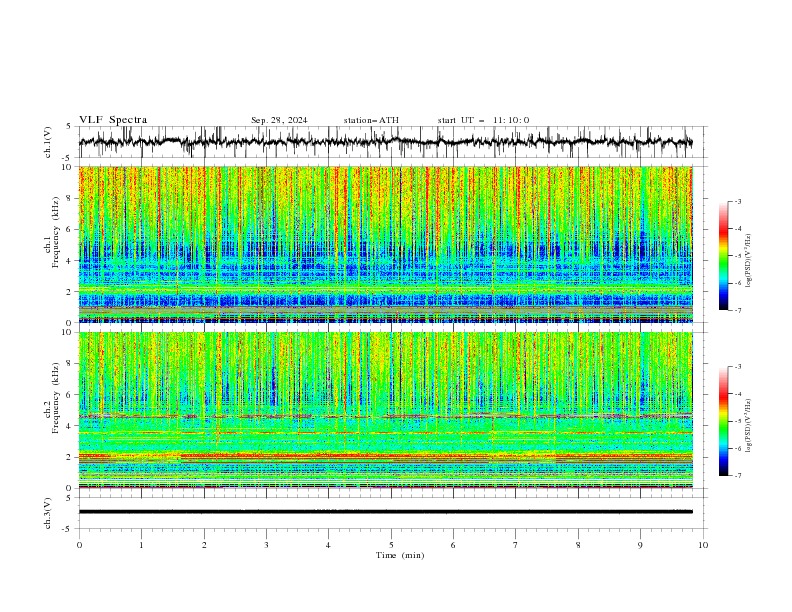
Task: Click the lower log(PSD) colorbar label
Action: tap(749, 426)
